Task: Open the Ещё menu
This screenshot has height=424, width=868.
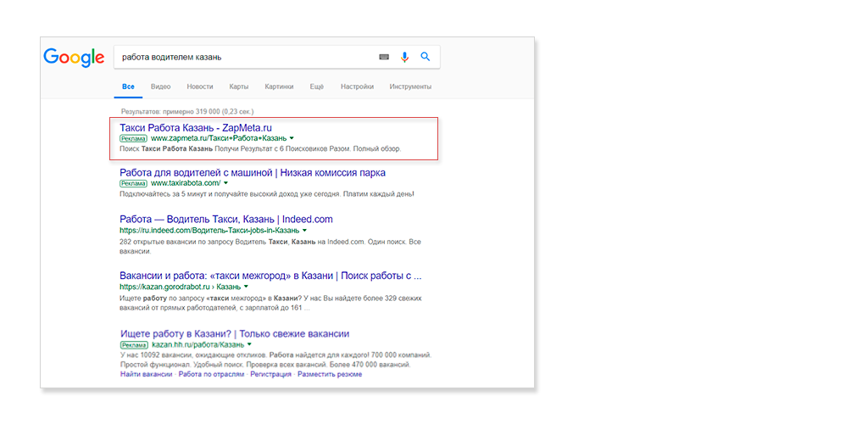Action: [316, 86]
